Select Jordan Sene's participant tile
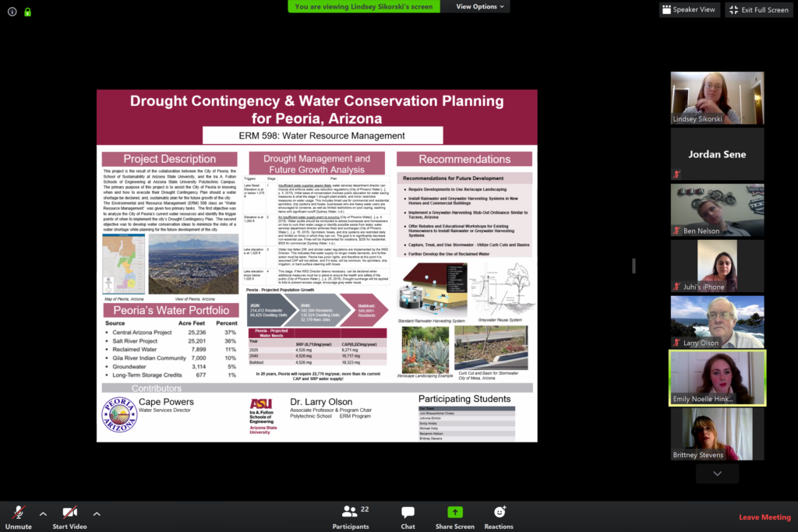 tap(717, 154)
